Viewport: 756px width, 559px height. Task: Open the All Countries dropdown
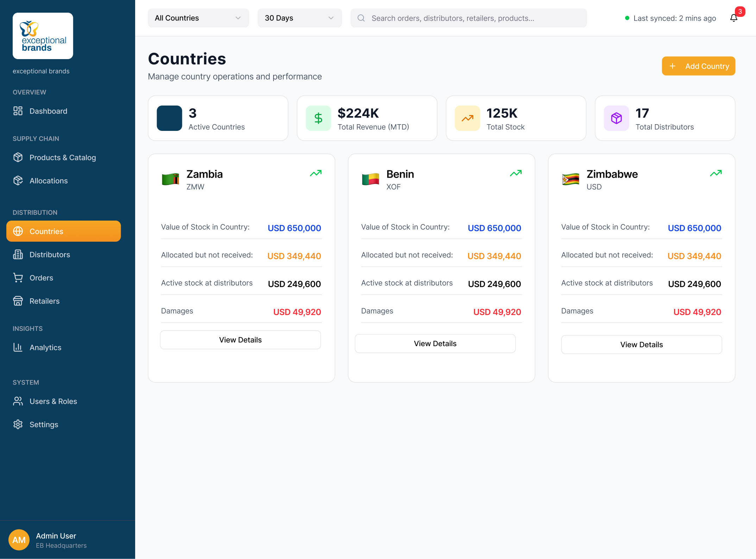[199, 18]
